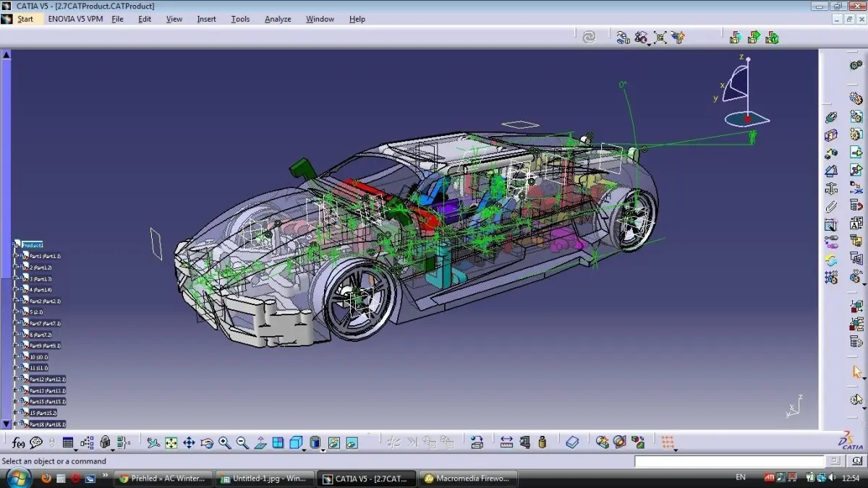Select the Pan four-arrow tool
Screen dimensions: 868x488
(x=189, y=442)
